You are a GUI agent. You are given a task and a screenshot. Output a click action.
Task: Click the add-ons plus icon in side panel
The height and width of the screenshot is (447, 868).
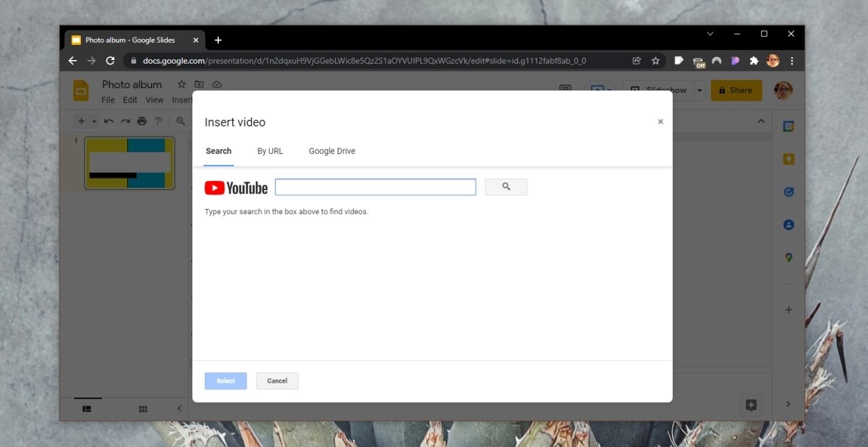click(788, 310)
